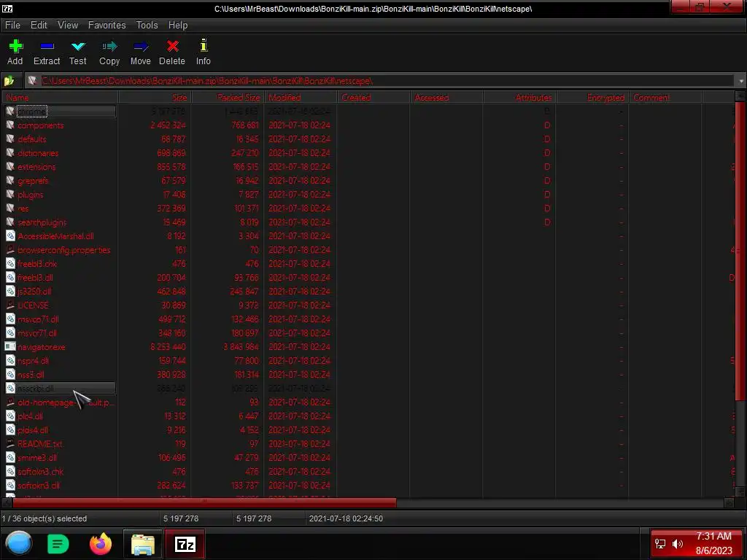Open the green notes app taskbar icon
This screenshot has width=747, height=560.
58,544
